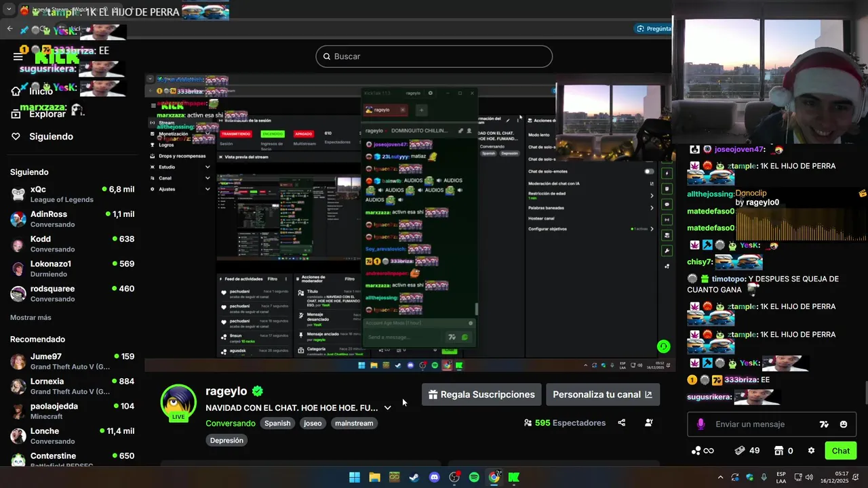
Task: Send message with Chat button
Action: 841,451
